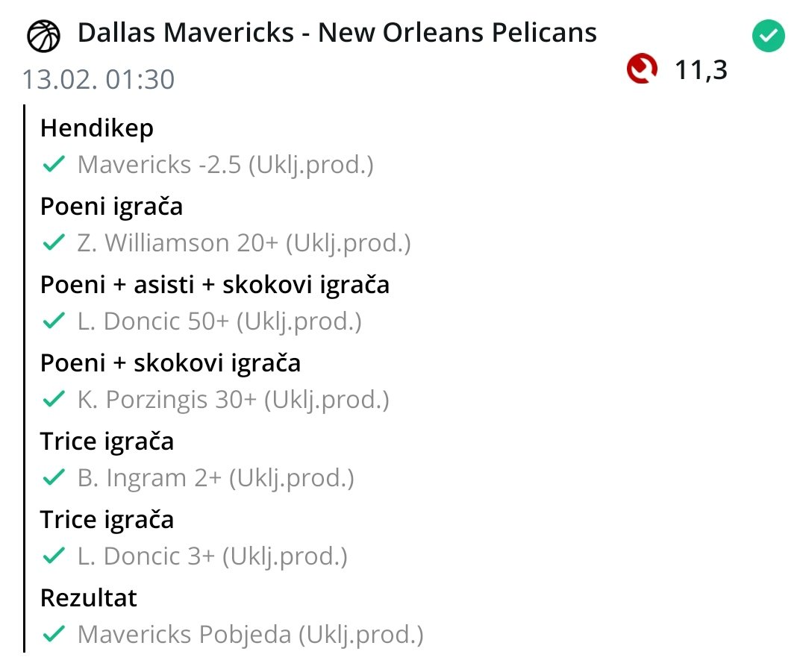Click checkmark beside L. Doncic 3+
806x672 pixels.
54,556
